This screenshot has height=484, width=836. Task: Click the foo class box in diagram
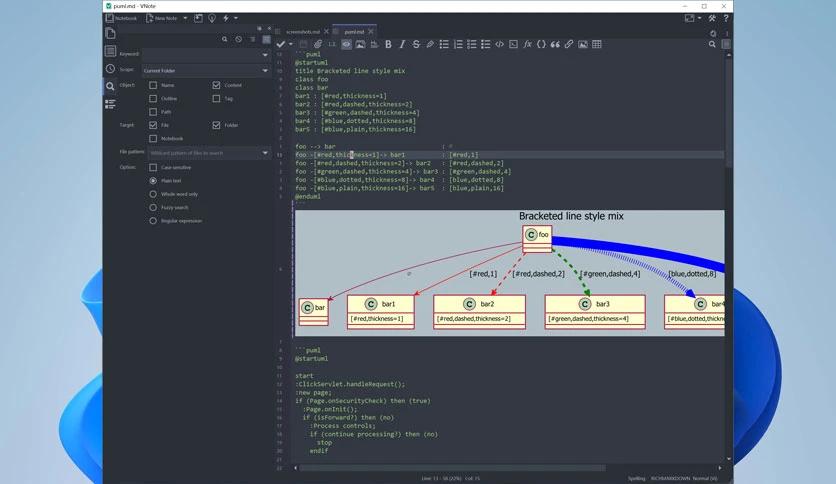[x=537, y=239]
